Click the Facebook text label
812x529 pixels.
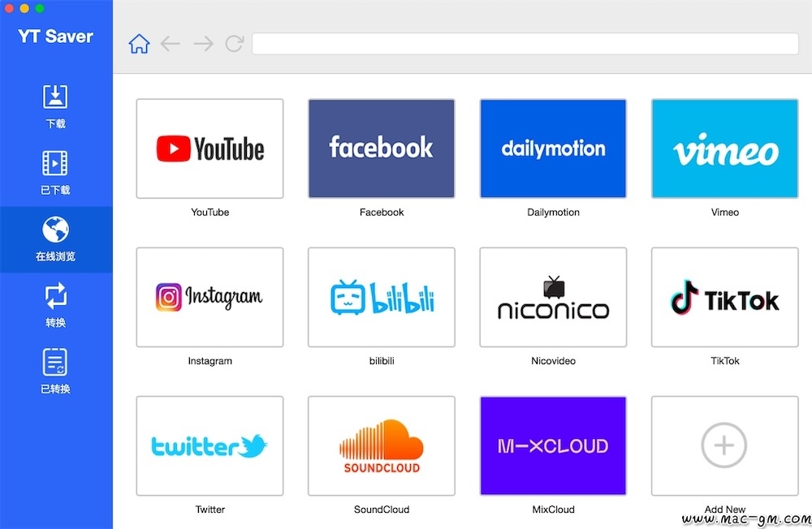(382, 213)
